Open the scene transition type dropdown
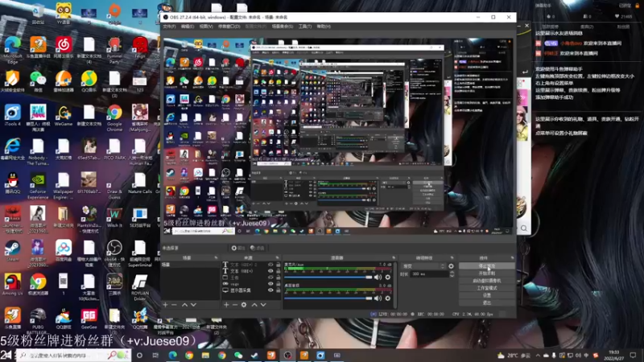 click(x=423, y=266)
